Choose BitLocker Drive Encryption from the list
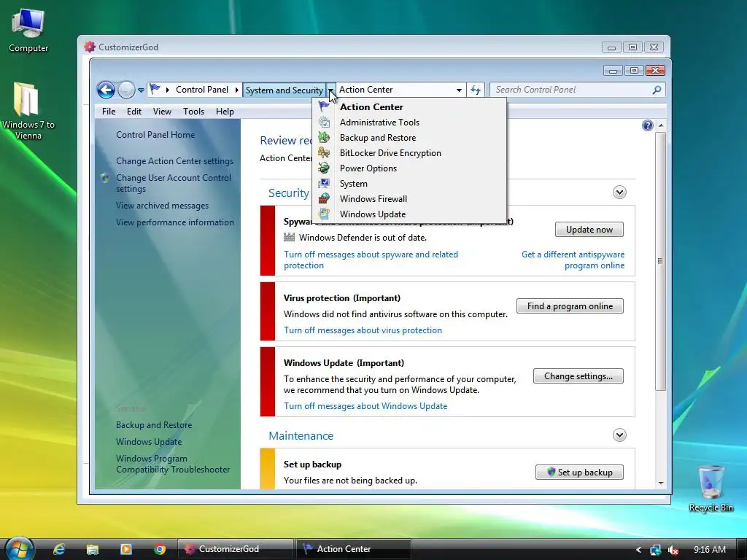The width and height of the screenshot is (747, 560). click(x=409, y=153)
